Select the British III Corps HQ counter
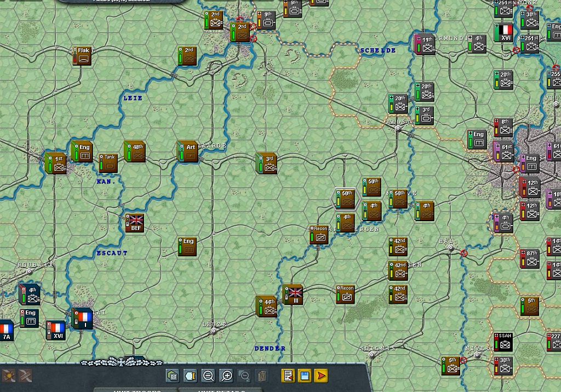This screenshot has height=392, width=561. [294, 295]
